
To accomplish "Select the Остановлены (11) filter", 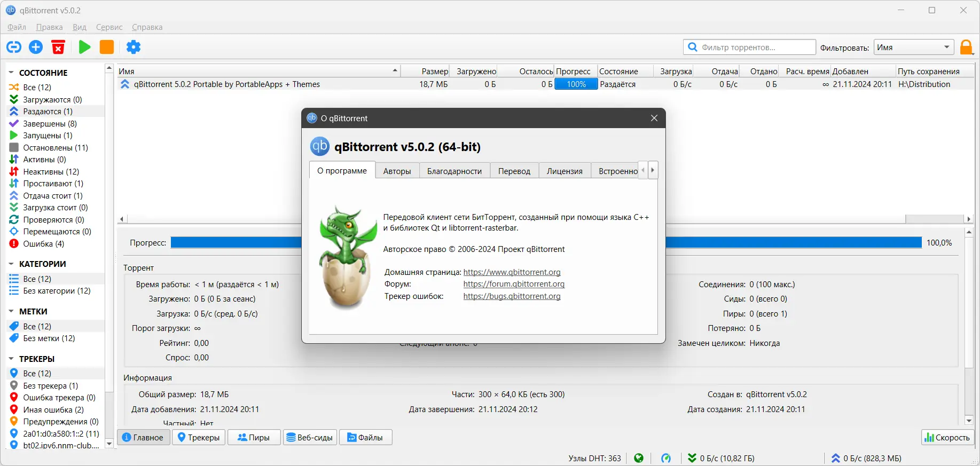I will pyautogui.click(x=56, y=147).
